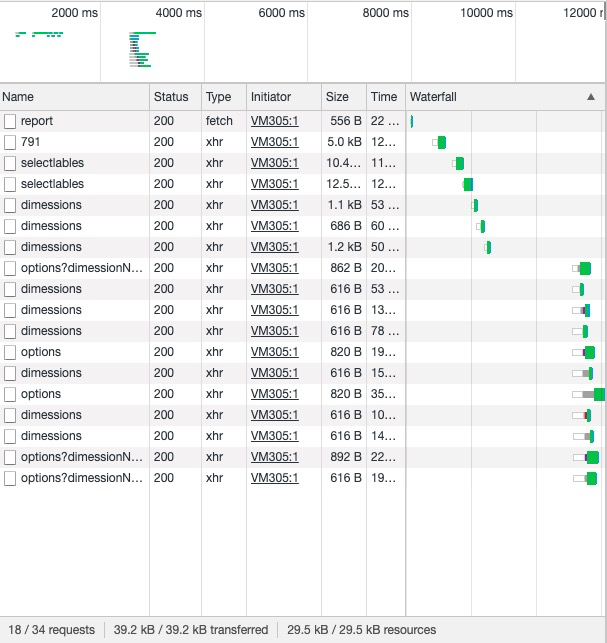Sort requests by the Size column header

[x=337, y=97]
